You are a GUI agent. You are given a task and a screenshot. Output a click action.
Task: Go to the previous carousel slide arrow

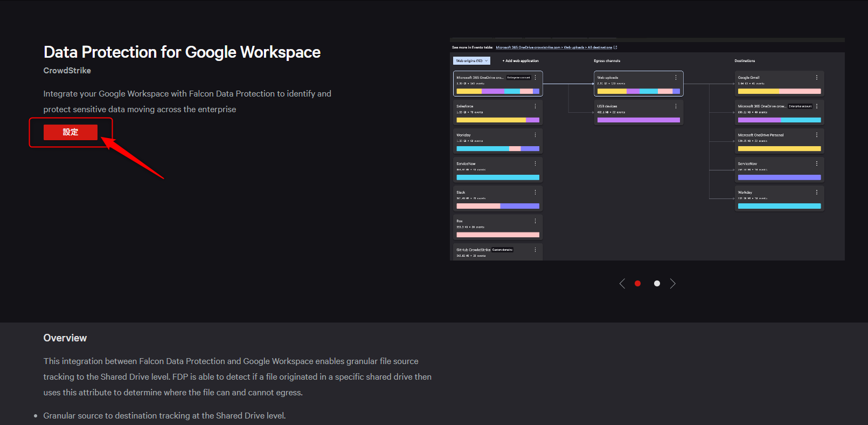(x=622, y=284)
